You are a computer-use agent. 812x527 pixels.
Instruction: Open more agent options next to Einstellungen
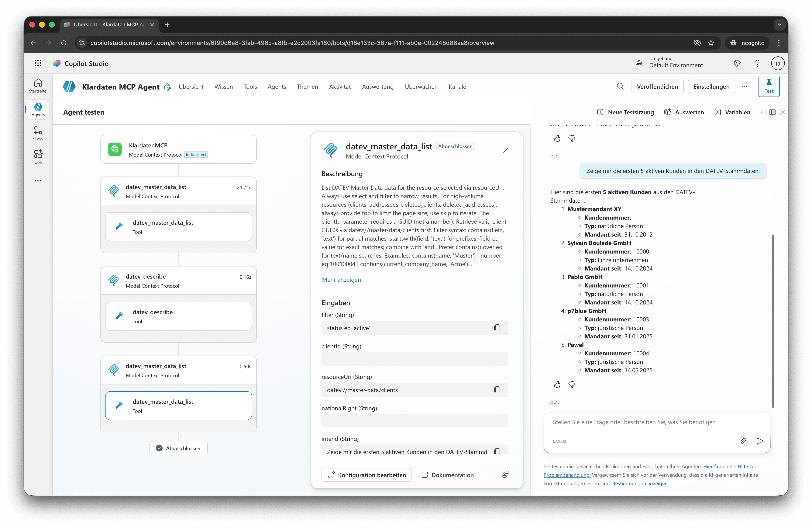point(744,87)
